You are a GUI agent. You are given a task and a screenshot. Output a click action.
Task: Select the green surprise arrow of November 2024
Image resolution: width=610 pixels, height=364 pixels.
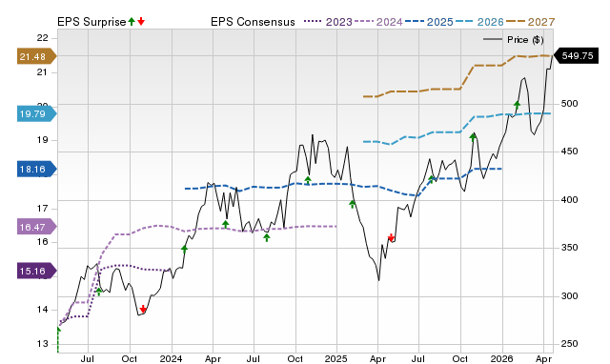point(308,180)
